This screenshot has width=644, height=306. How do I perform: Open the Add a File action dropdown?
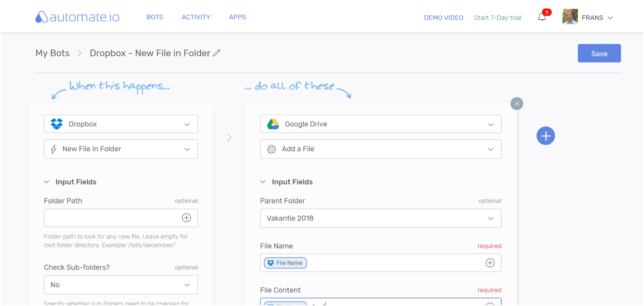(381, 149)
